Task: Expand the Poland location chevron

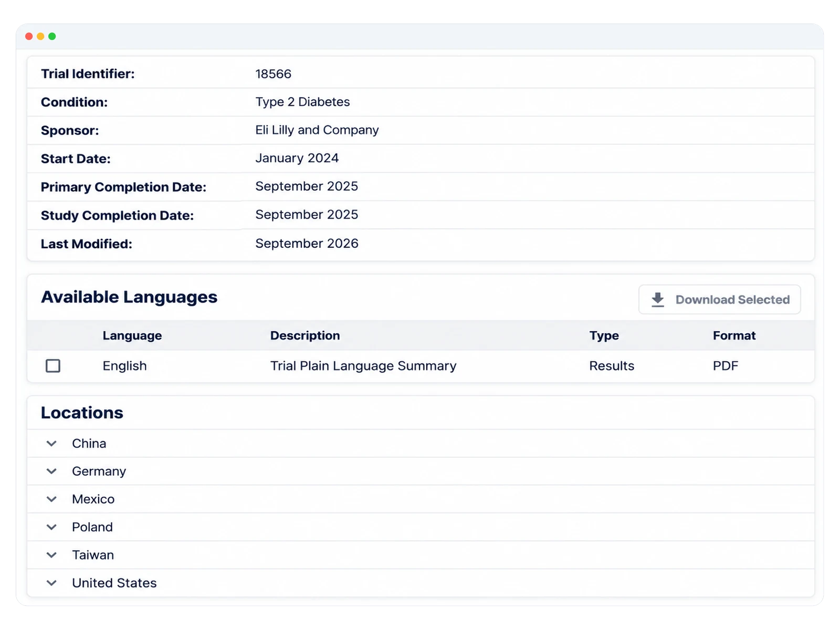Action: point(51,527)
